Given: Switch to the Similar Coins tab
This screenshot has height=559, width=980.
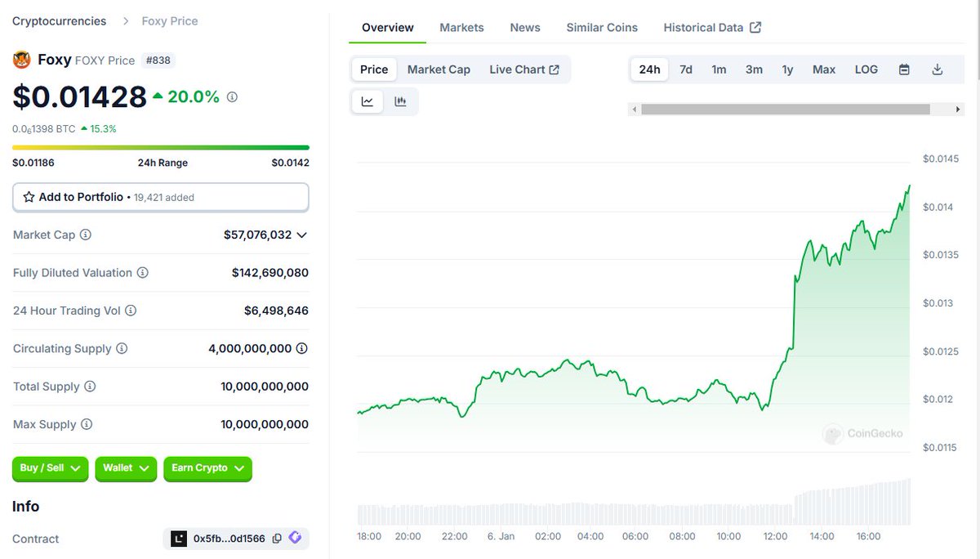Looking at the screenshot, I should click(602, 27).
